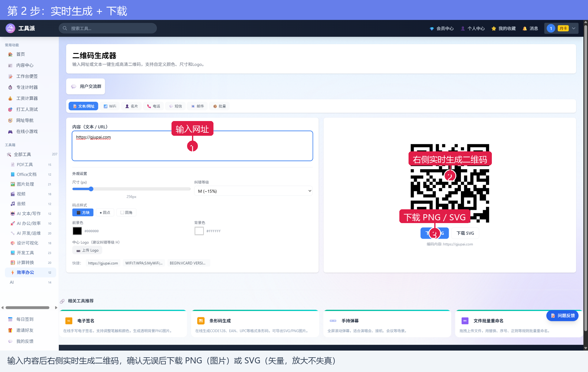Screen dimensions: 588x372
Task: Click the Office文档 icon
Action: pos(13,174)
